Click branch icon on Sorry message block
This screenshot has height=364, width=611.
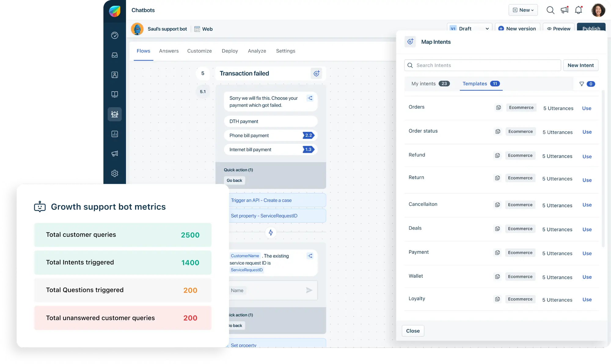click(x=310, y=98)
